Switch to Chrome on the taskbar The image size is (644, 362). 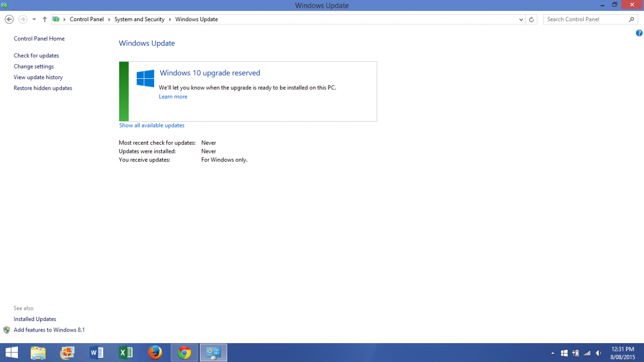(184, 353)
